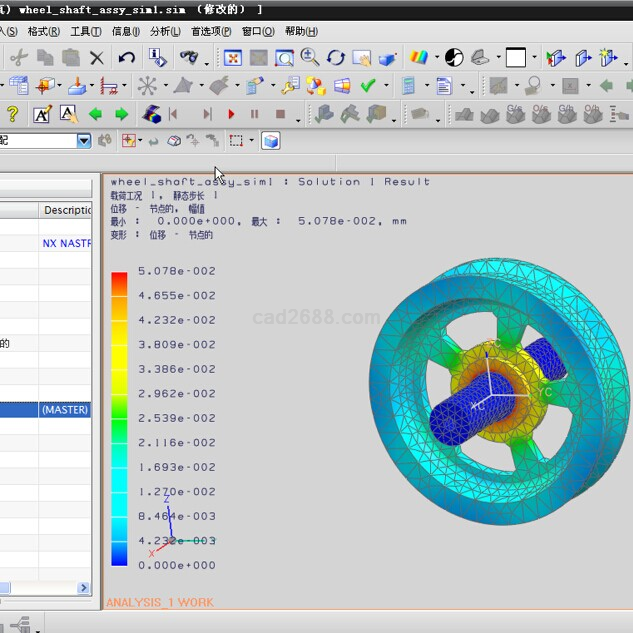Screen dimensions: 633x633
Task: Select the Zoom magnifier tool
Action: point(310,58)
